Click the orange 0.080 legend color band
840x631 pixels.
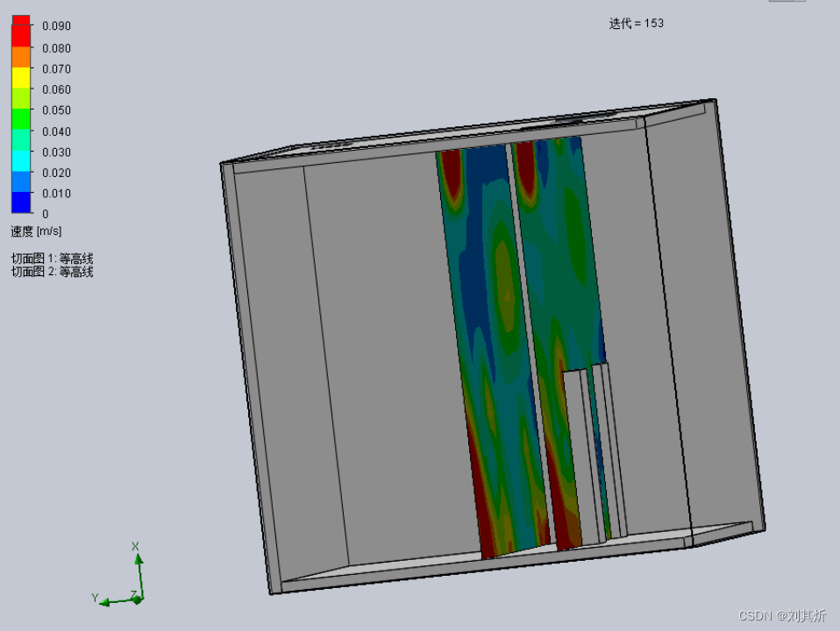click(21, 57)
